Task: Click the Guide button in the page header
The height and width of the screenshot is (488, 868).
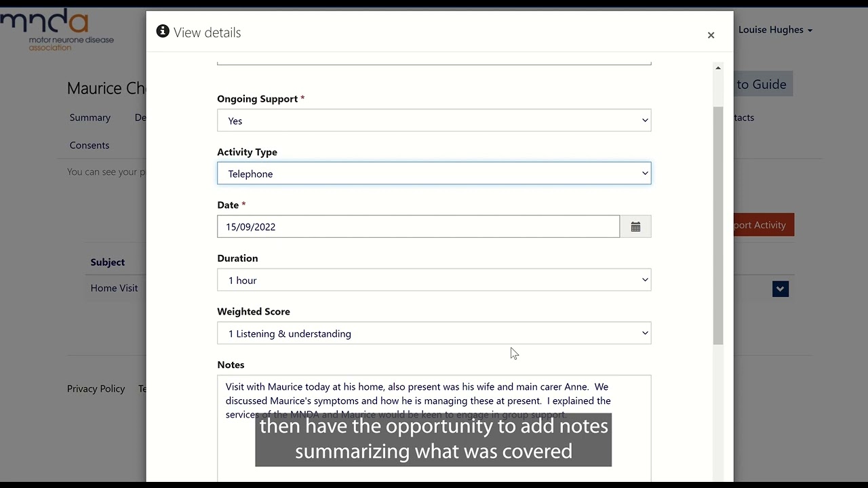Action: pos(762,84)
